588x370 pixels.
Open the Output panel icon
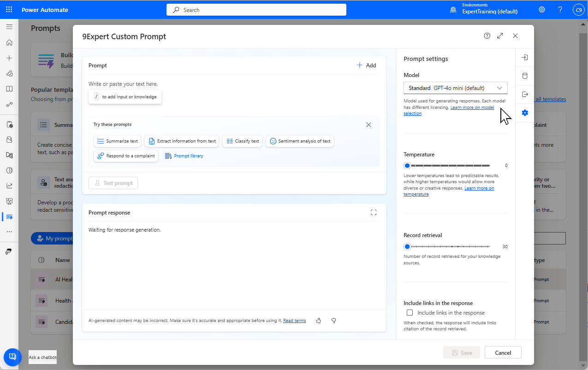[x=524, y=94]
